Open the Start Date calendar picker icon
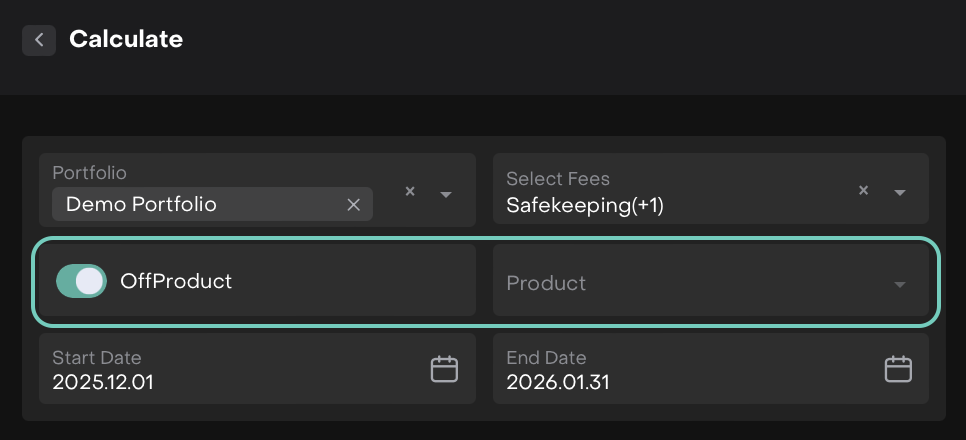 pyautogui.click(x=444, y=369)
